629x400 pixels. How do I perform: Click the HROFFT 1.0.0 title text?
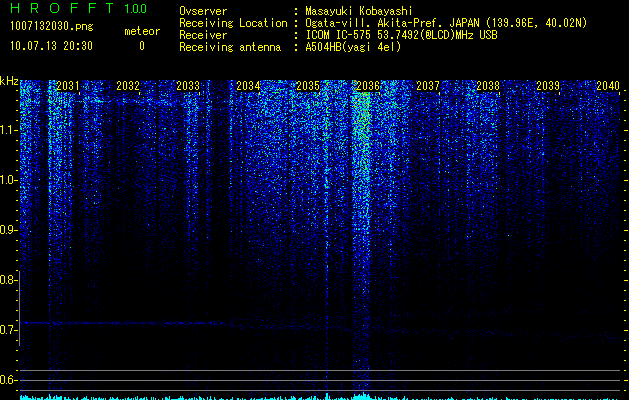78,8
